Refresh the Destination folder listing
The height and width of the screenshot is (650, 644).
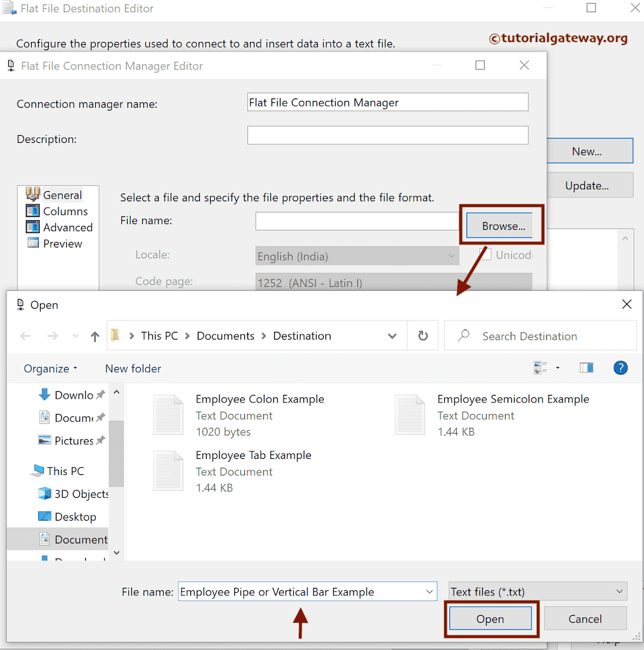(423, 336)
